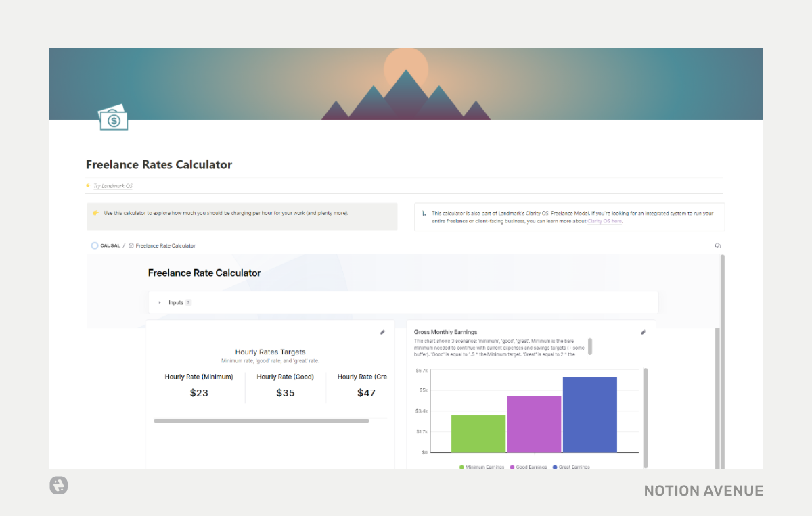Select Freelance Rate Calculator in the breadcrumb
This screenshot has width=812, height=516.
[x=166, y=245]
